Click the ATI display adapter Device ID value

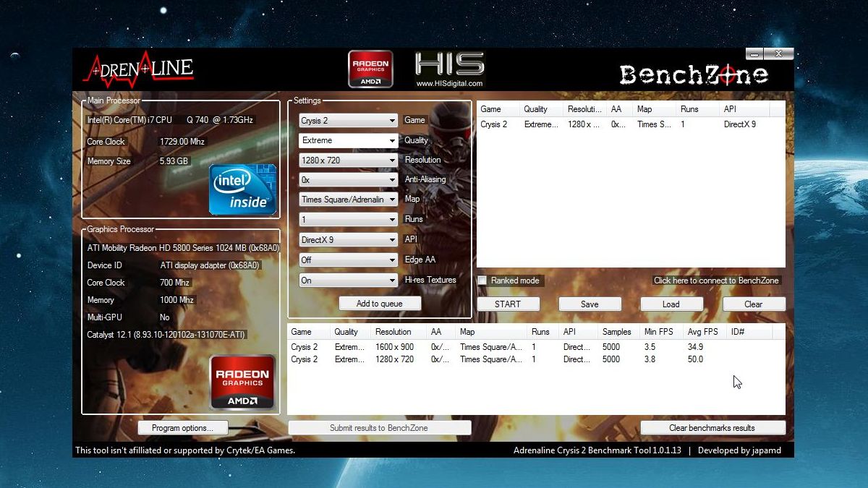(209, 265)
